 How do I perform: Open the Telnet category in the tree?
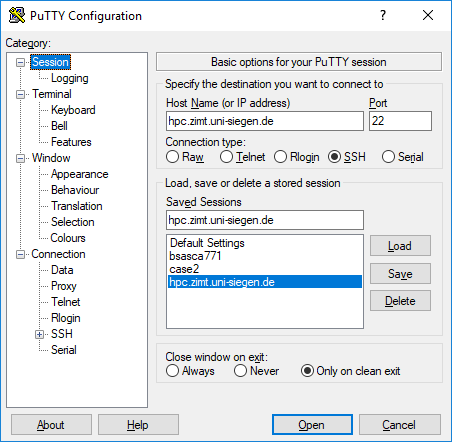pos(66,302)
